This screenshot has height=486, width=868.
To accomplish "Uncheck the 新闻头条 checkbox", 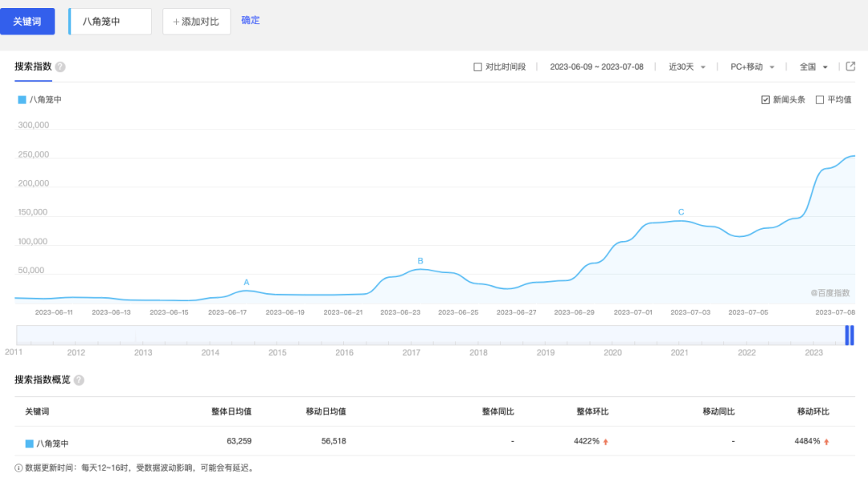I will pyautogui.click(x=765, y=100).
